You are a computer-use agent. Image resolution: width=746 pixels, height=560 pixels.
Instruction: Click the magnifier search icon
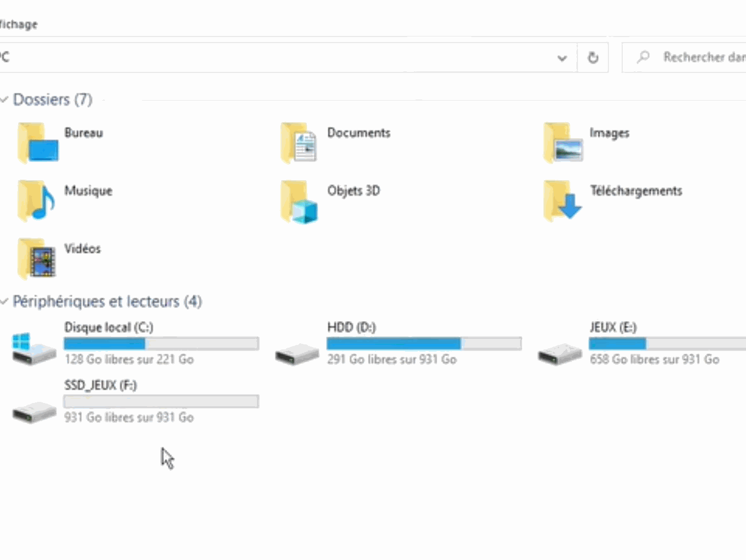[643, 57]
